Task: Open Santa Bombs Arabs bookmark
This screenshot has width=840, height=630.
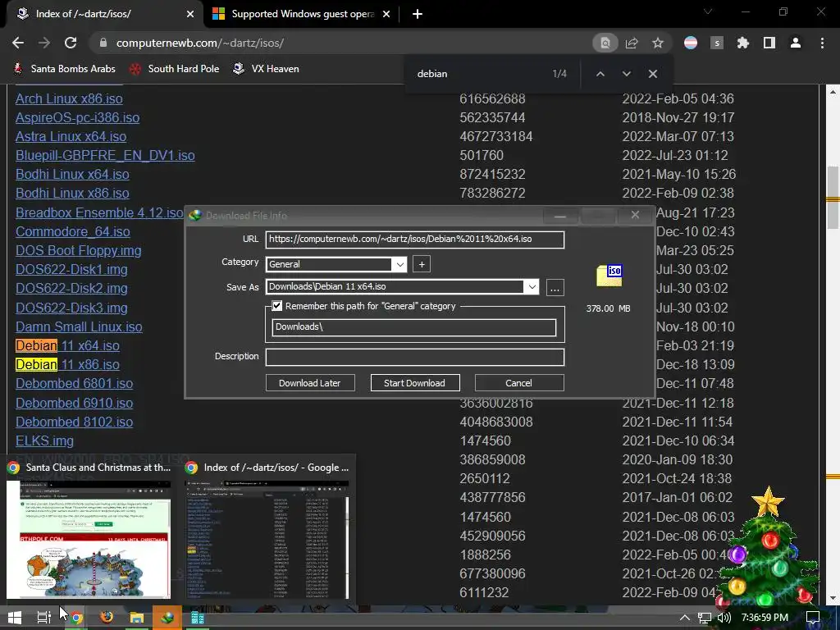Action: pyautogui.click(x=64, y=69)
